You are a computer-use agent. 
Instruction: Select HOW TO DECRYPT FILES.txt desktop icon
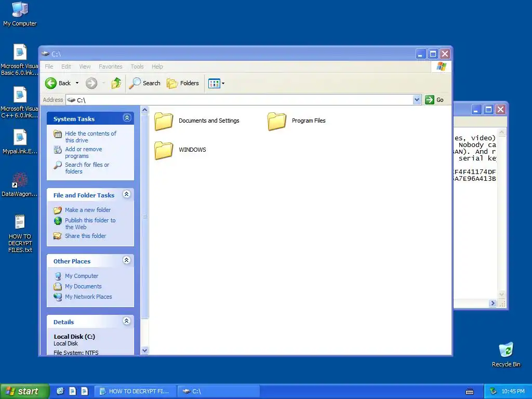click(20, 234)
